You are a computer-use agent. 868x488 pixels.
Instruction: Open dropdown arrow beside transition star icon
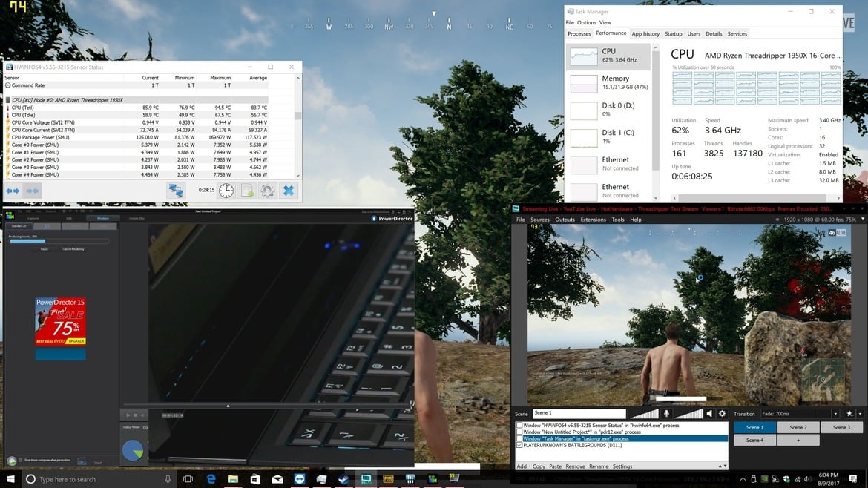860,414
